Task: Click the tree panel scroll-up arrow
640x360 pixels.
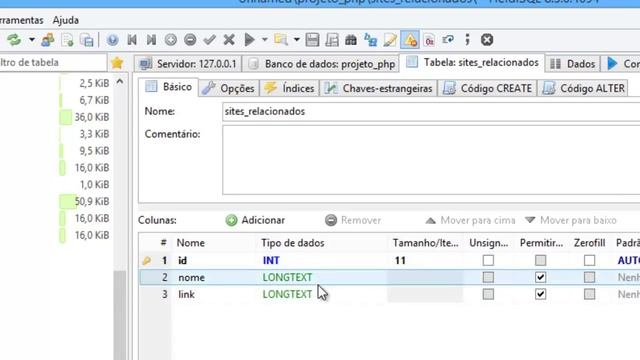Action: (x=120, y=82)
